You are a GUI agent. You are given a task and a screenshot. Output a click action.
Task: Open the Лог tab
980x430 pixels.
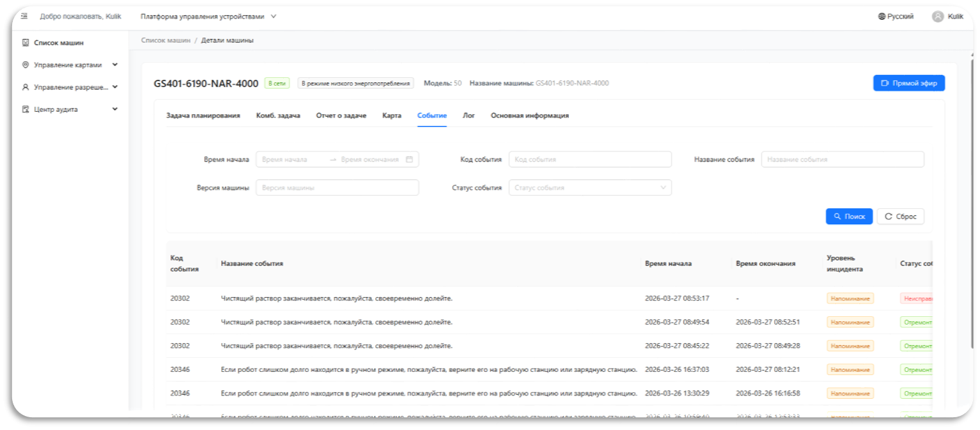(x=469, y=116)
